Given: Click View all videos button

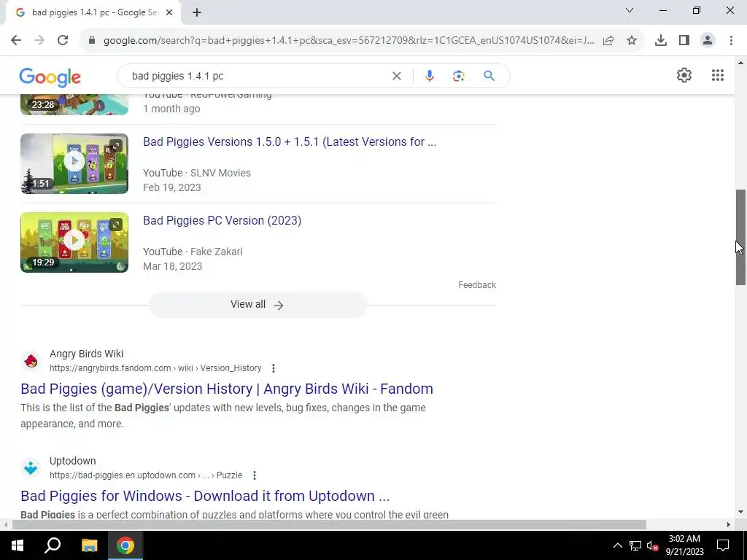Looking at the screenshot, I should (x=258, y=305).
